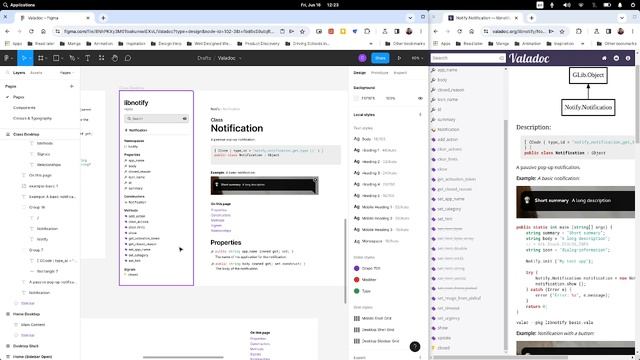Open new tab in Figma browser window
The width and height of the screenshot is (640, 360).
click(x=103, y=18)
